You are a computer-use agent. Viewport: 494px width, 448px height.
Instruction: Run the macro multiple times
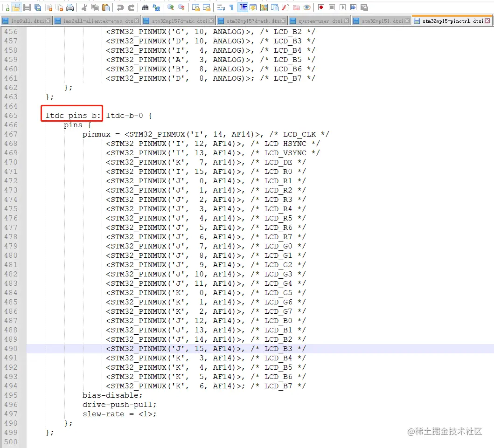tap(353, 7)
